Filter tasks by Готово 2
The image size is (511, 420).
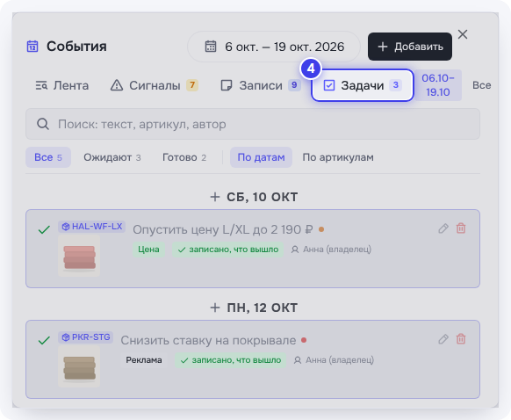coord(184,157)
